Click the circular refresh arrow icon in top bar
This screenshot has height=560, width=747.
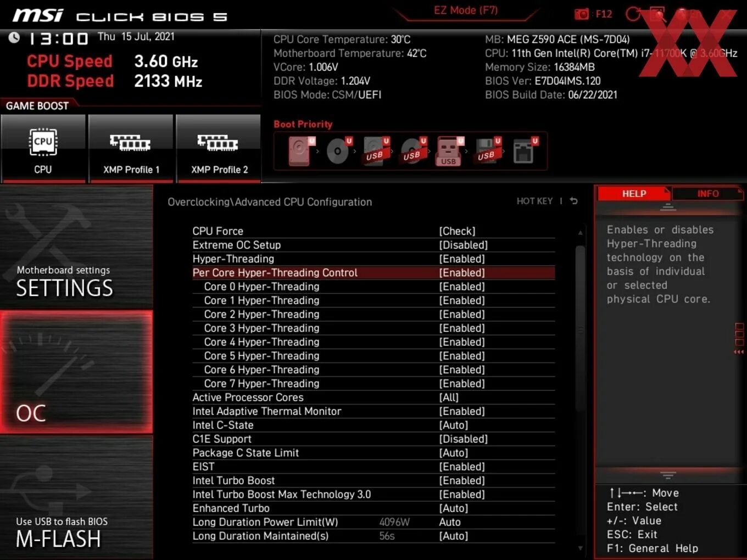click(633, 14)
